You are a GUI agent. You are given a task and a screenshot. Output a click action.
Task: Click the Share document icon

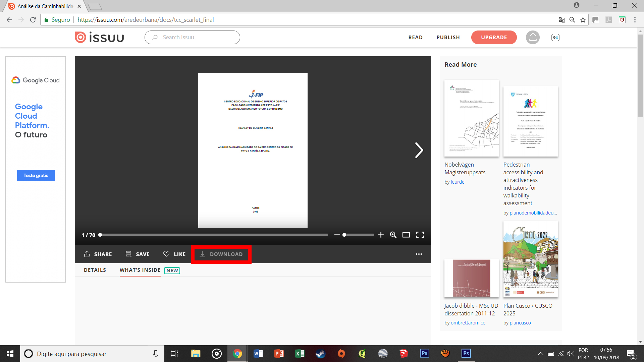pos(87,254)
